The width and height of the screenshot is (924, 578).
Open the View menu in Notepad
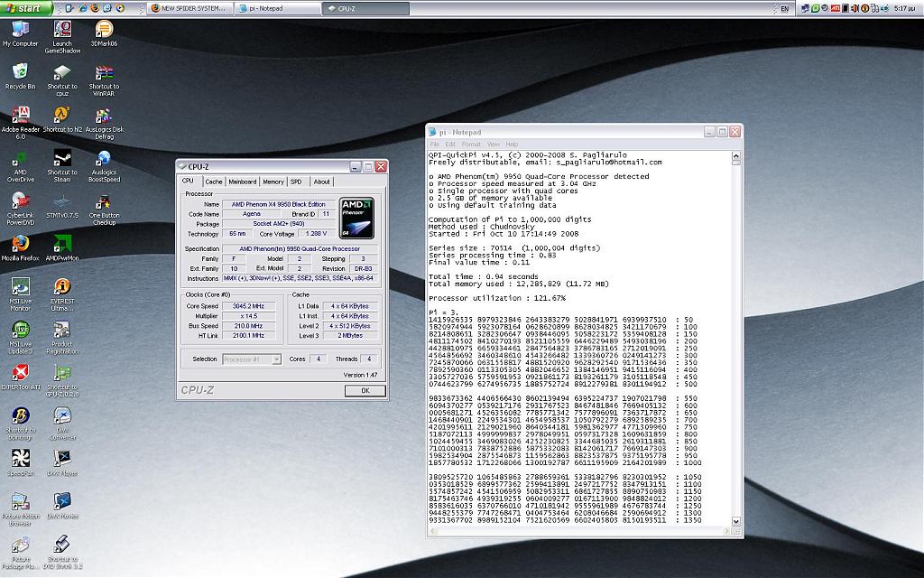coord(494,144)
